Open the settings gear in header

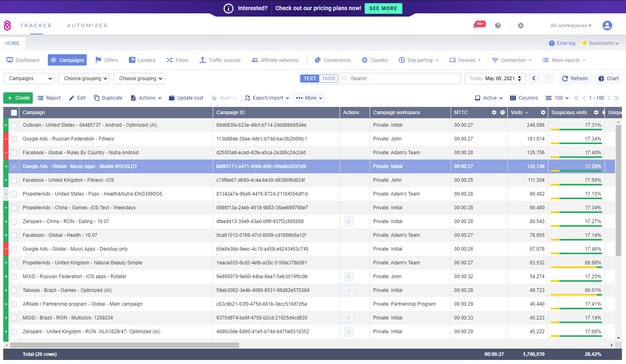(521, 26)
